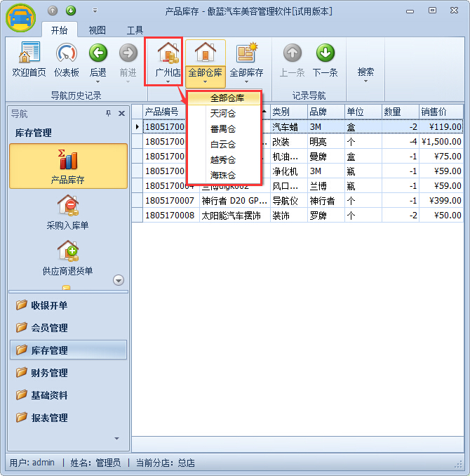This screenshot has width=470, height=476.
Task: Select the 太阳能汽车摆饰 product row
Action: pos(231,216)
